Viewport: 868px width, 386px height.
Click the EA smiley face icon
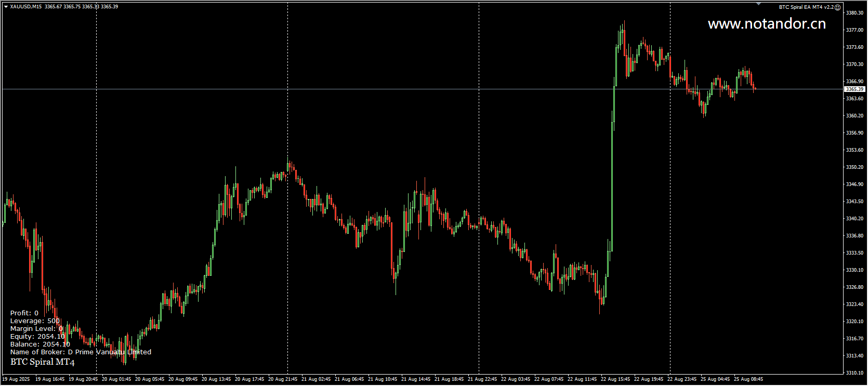point(837,7)
